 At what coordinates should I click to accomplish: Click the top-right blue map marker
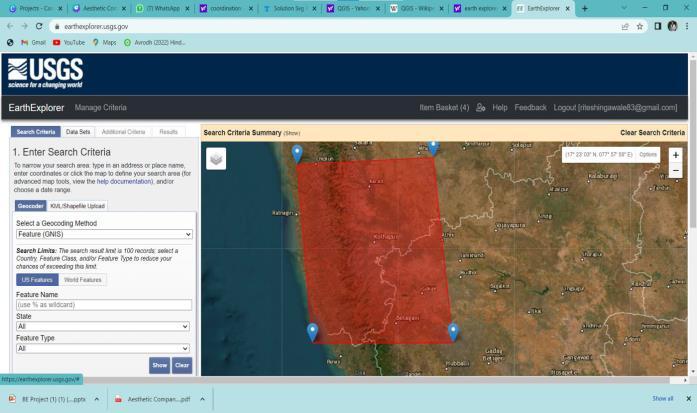click(433, 148)
